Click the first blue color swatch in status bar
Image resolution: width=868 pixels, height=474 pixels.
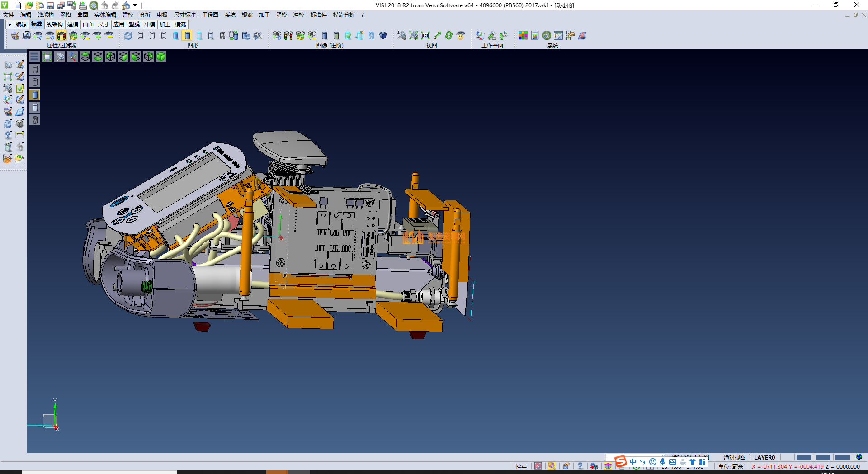[803, 457]
